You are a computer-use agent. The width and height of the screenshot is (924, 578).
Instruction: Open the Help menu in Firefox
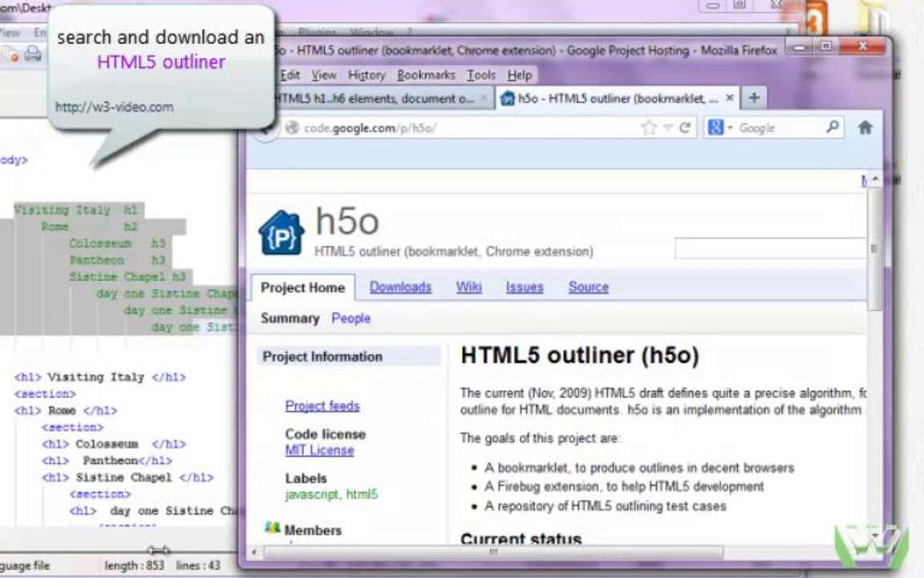(519, 75)
